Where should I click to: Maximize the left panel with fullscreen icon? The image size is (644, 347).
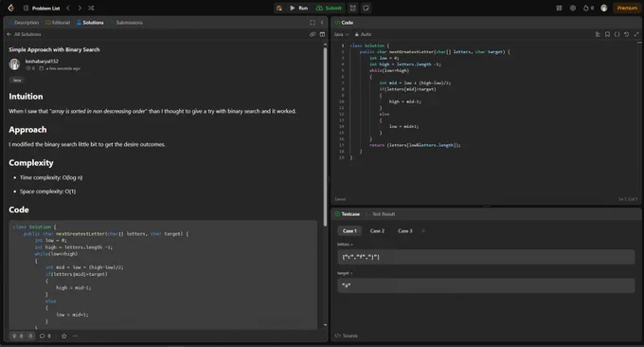[x=313, y=23]
